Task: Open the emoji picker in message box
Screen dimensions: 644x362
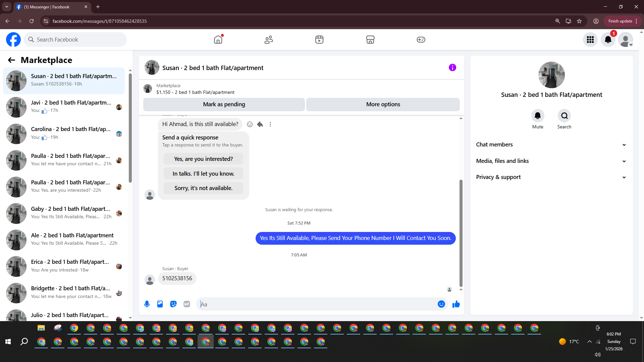Action: (441, 304)
